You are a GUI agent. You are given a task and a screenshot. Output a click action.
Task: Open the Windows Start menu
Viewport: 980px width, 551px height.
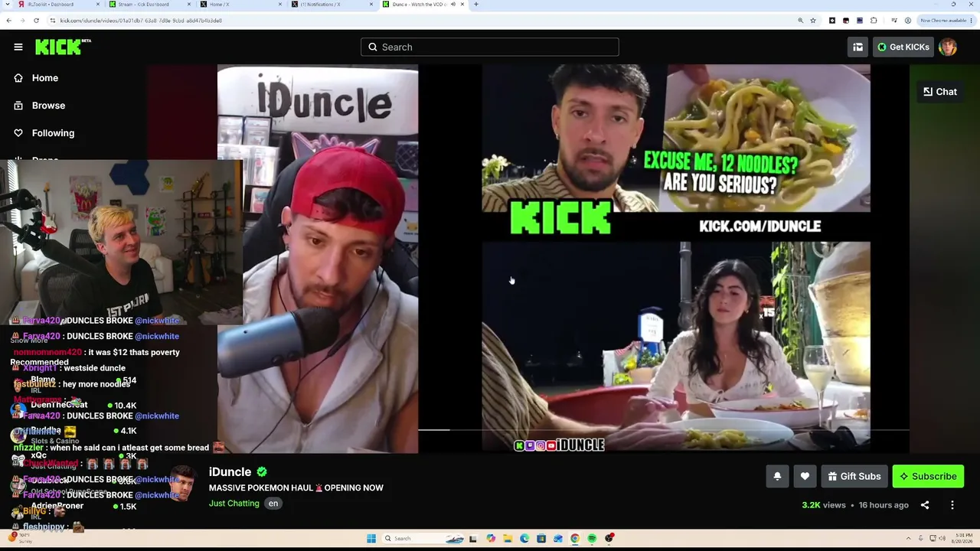pos(371,539)
